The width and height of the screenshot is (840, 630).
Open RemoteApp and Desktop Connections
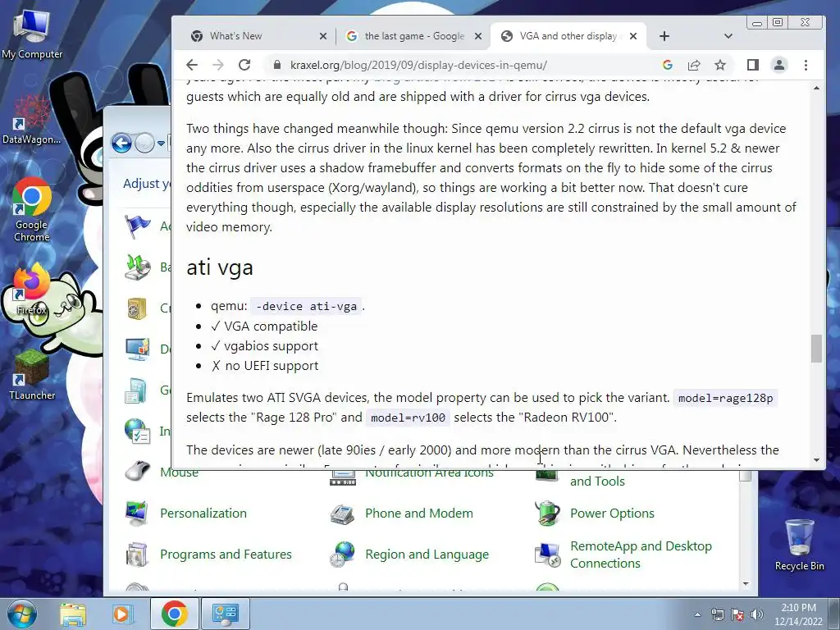click(641, 555)
